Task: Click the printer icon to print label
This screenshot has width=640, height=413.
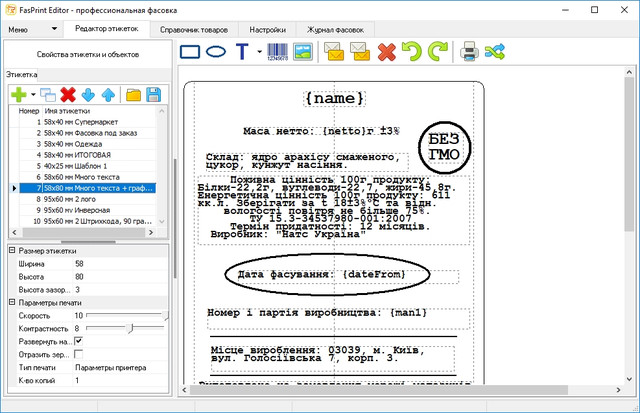Action: (468, 51)
